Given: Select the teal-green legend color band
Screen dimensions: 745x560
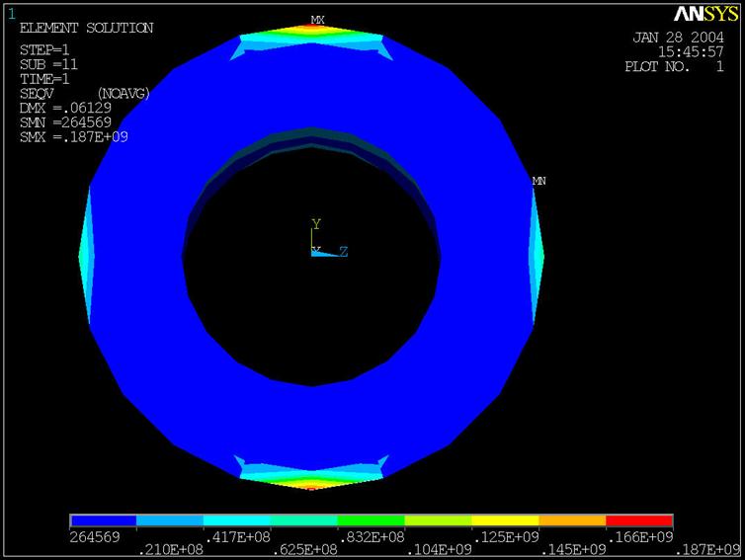Looking at the screenshot, I should tap(304, 520).
